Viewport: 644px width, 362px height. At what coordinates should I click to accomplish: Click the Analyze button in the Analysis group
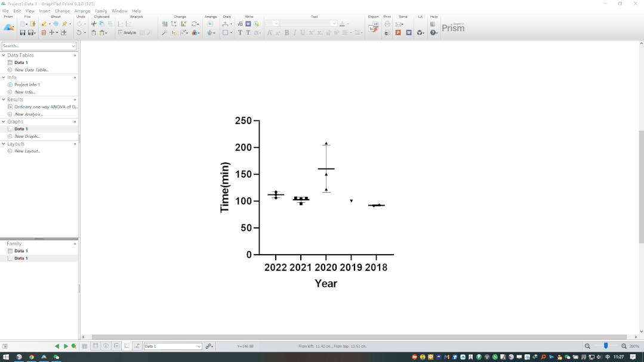tap(127, 33)
